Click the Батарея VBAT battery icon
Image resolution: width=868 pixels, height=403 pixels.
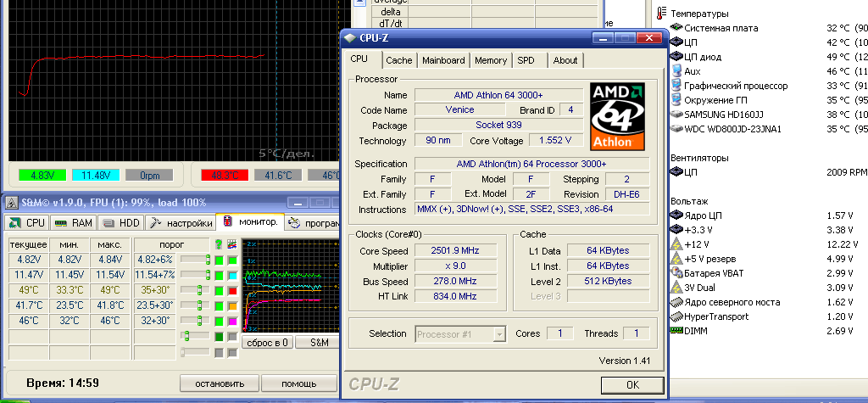coord(676,272)
